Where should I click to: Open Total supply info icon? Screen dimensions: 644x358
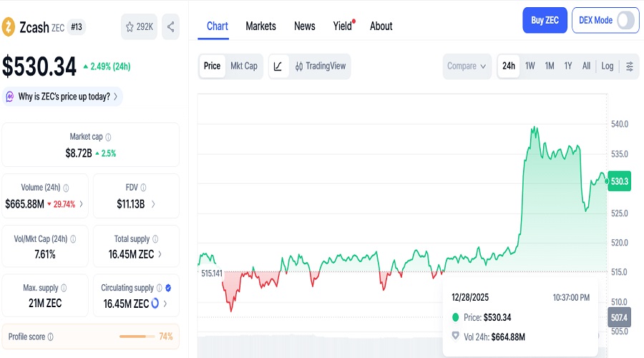[x=155, y=239]
